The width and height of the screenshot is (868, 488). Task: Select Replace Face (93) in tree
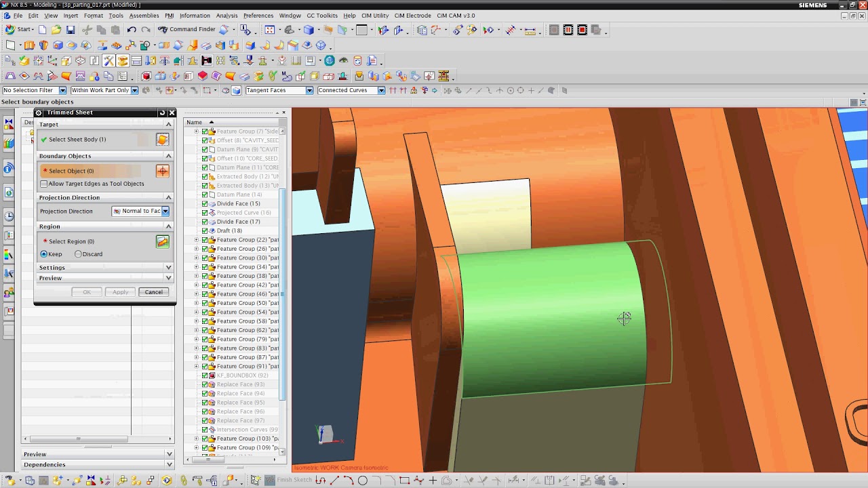tap(240, 384)
